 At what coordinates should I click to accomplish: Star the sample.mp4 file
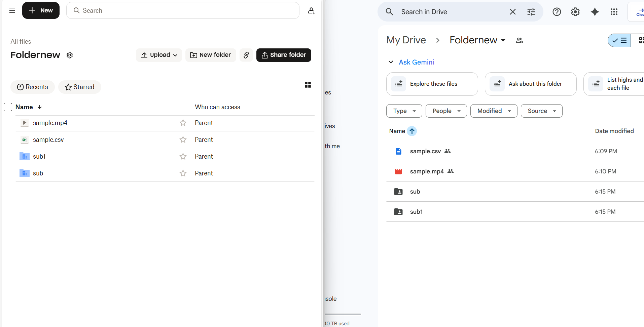pyautogui.click(x=183, y=123)
